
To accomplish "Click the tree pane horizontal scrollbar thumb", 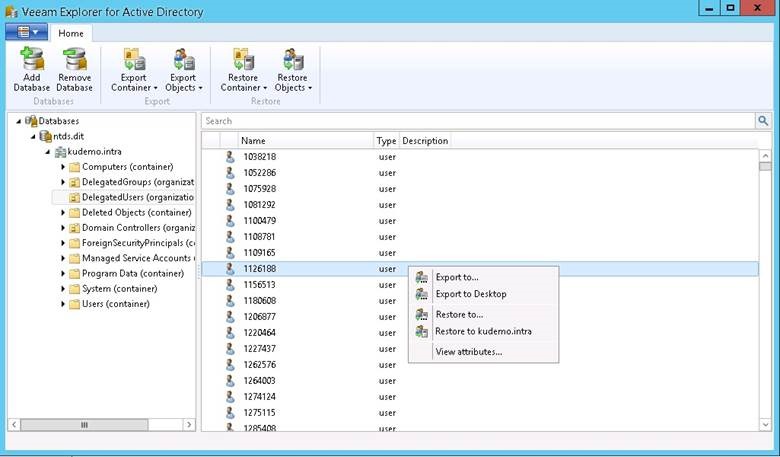I will (84, 425).
